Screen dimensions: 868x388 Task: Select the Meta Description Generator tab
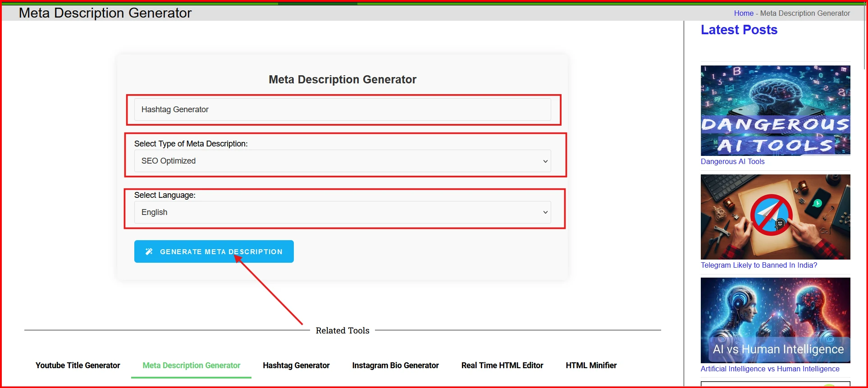[x=191, y=365]
